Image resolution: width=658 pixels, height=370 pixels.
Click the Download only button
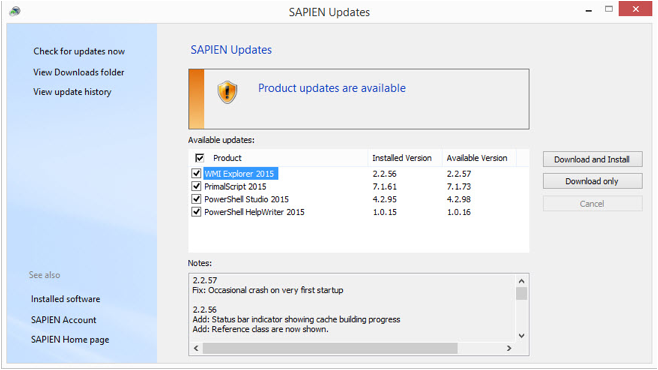click(x=592, y=181)
